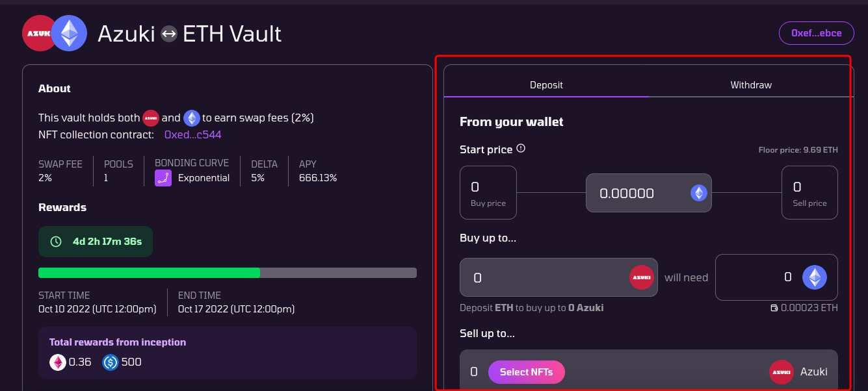The height and width of the screenshot is (391, 868).
Task: Click the green rewards progress bar
Action: tap(149, 273)
